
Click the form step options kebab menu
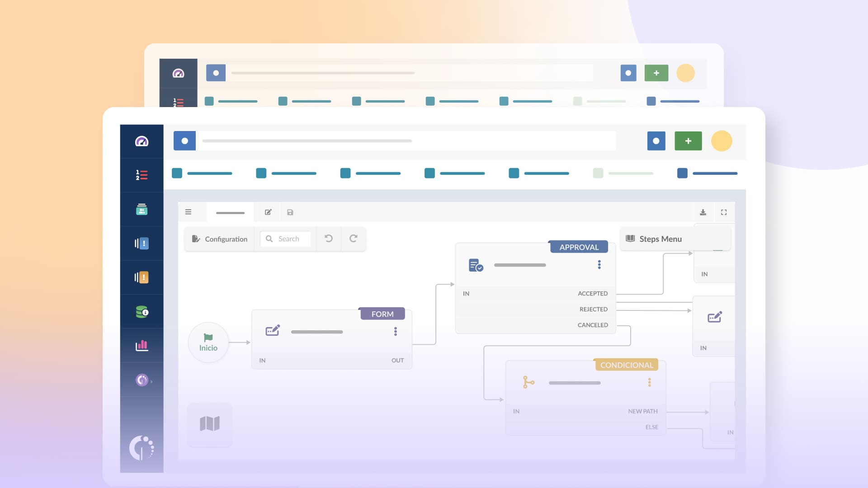(395, 332)
